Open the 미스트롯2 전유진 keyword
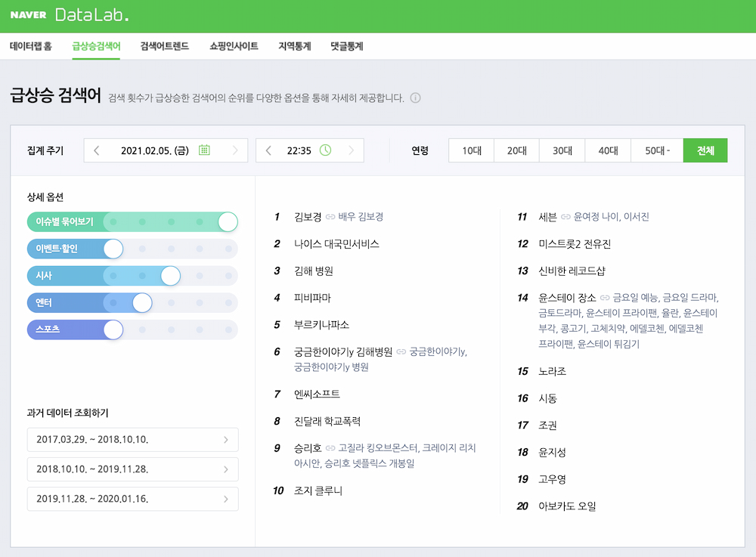Viewport: 756px width, 557px height. 575,244
